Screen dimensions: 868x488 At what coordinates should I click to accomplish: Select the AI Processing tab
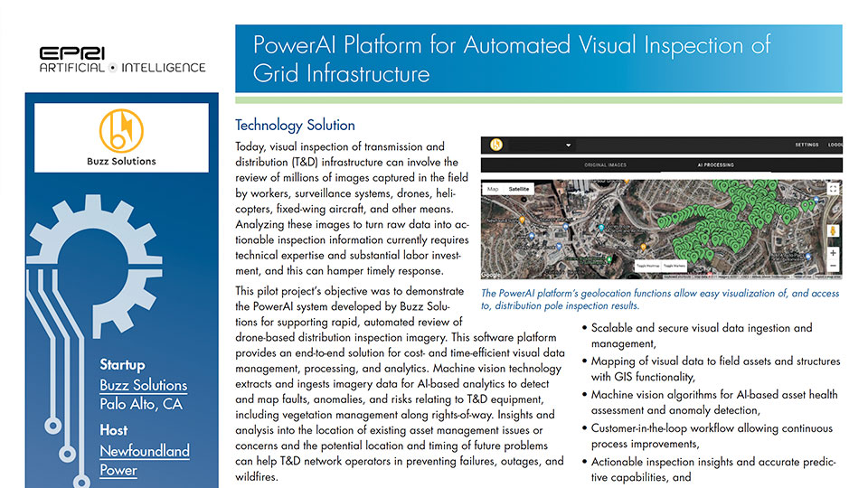[715, 165]
